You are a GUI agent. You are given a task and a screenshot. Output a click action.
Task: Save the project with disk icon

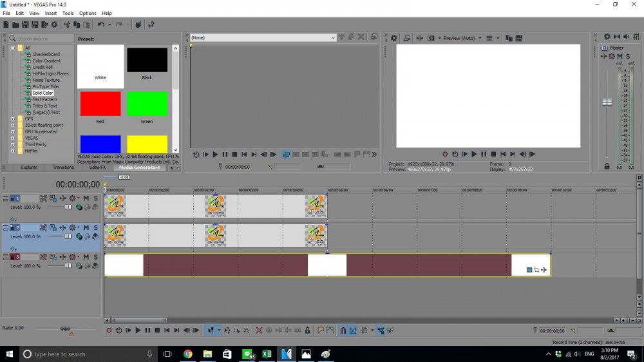click(x=25, y=24)
